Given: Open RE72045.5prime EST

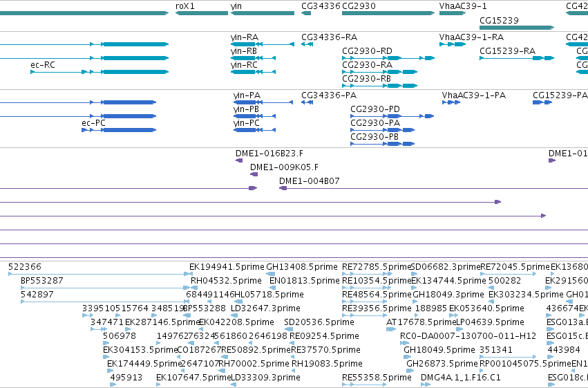Looking at the screenshot, I should point(508,274).
